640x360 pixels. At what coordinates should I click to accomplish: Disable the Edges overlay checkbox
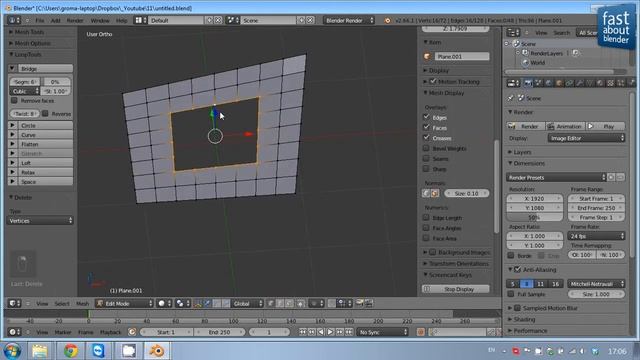[427, 117]
